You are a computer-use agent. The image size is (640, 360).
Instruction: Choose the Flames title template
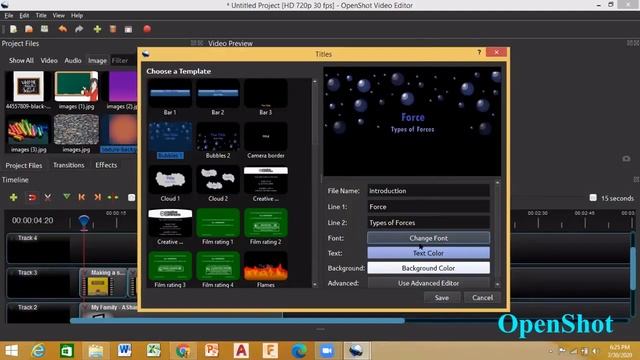coord(266,270)
